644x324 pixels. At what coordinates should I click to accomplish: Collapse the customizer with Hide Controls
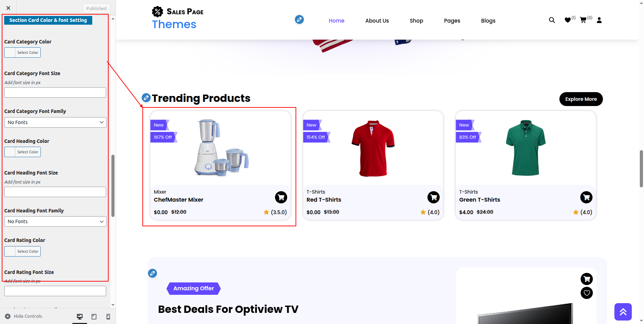pyautogui.click(x=24, y=316)
